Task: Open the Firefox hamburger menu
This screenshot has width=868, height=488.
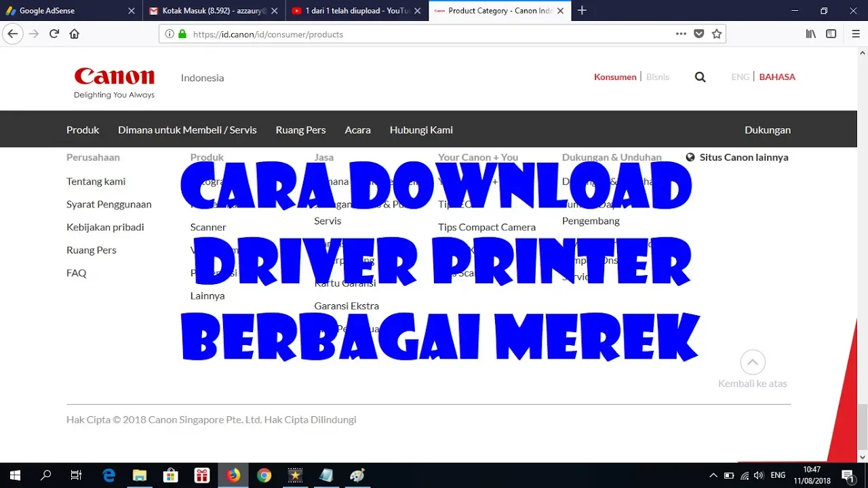Action: coord(854,34)
